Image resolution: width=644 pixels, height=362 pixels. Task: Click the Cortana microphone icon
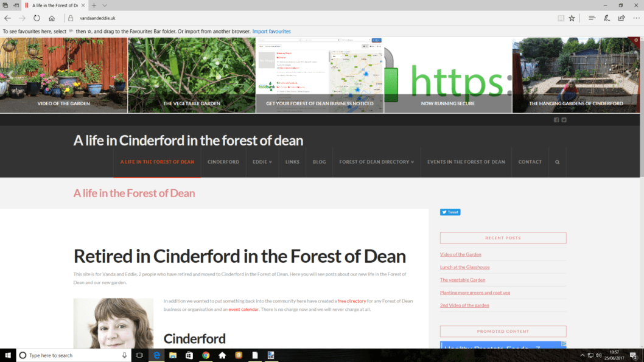124,355
